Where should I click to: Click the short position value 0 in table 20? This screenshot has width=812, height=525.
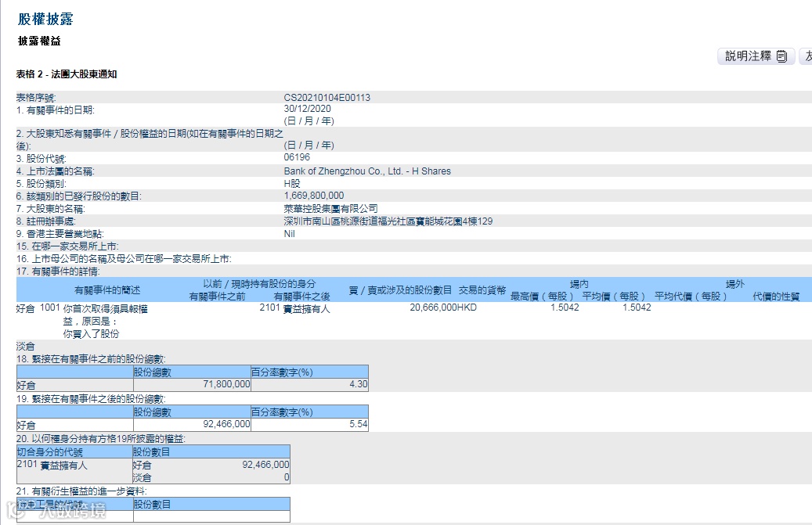pos(287,477)
